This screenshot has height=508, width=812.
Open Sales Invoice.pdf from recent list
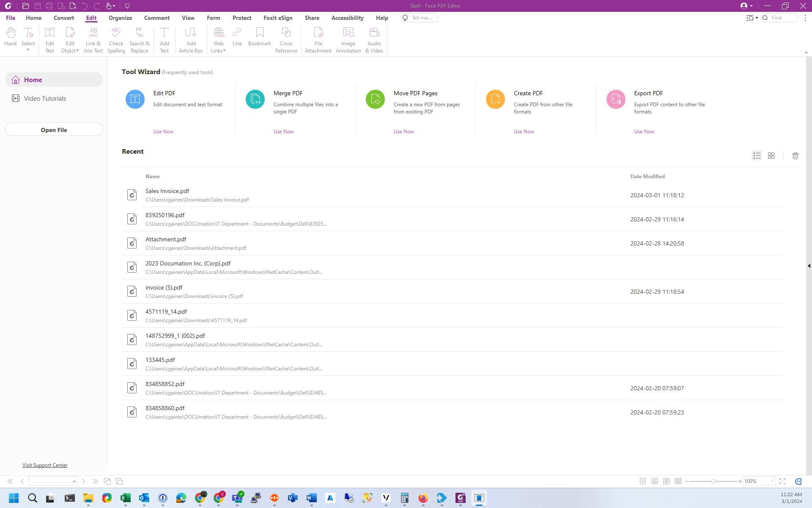tap(167, 191)
